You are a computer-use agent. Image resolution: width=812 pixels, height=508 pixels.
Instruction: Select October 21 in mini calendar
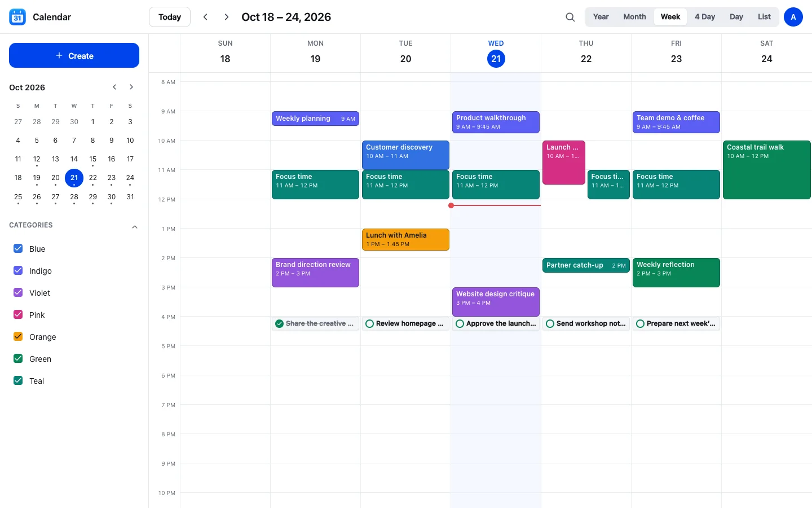(x=74, y=178)
